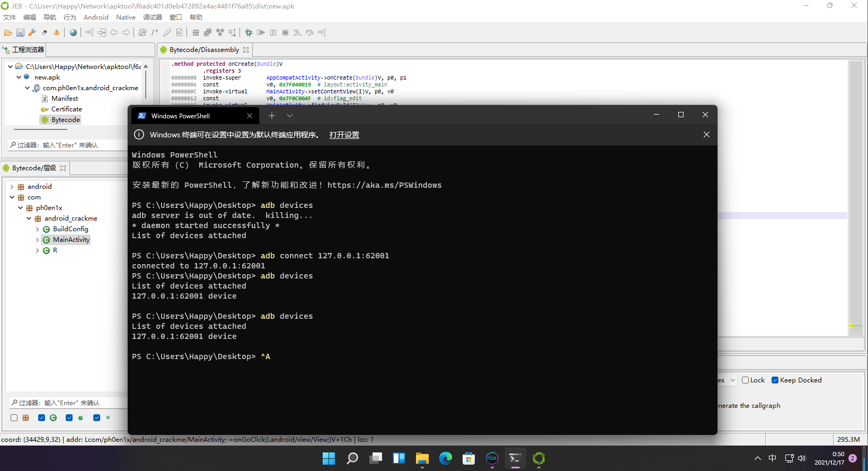The image size is (868, 471).
Task: Click the decompile gears toolbar icon
Action: tap(143, 33)
